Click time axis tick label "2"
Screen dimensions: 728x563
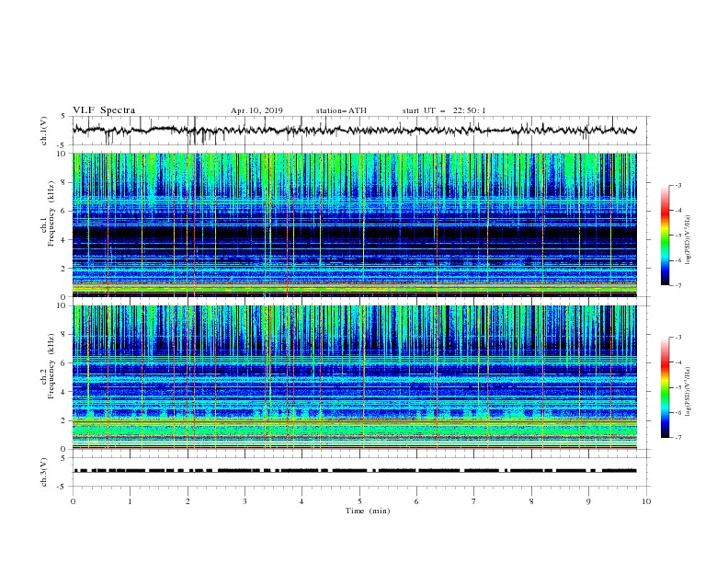[x=188, y=501]
